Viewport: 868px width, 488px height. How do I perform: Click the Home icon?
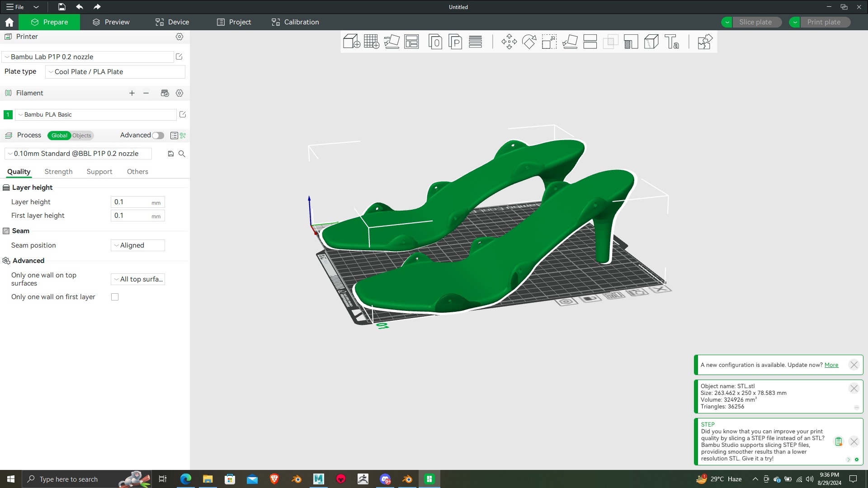coord(9,22)
